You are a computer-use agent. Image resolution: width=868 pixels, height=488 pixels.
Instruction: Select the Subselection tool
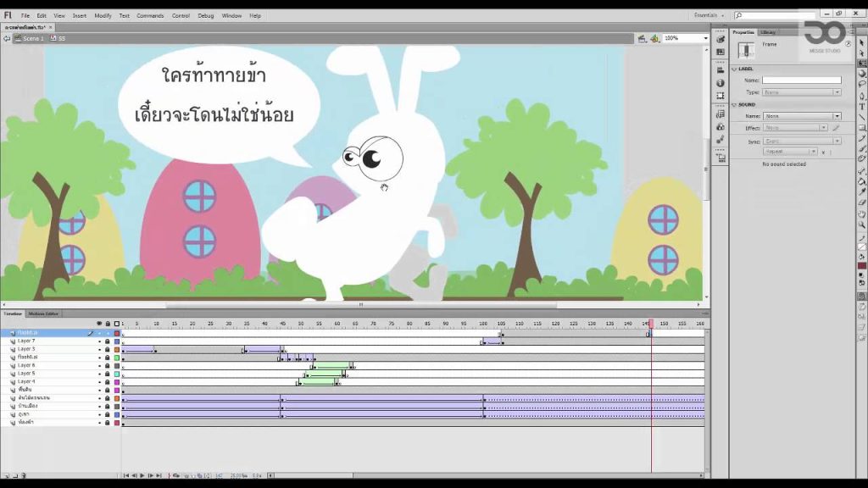pos(862,53)
